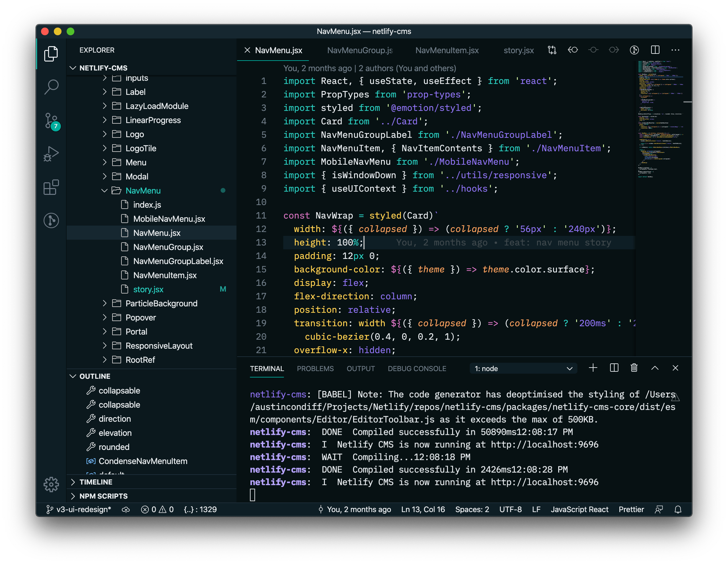
Task: Open notifications via the bell icon
Action: (678, 509)
